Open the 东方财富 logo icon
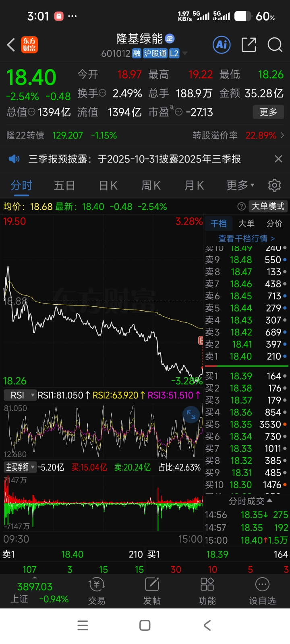 coord(29,45)
